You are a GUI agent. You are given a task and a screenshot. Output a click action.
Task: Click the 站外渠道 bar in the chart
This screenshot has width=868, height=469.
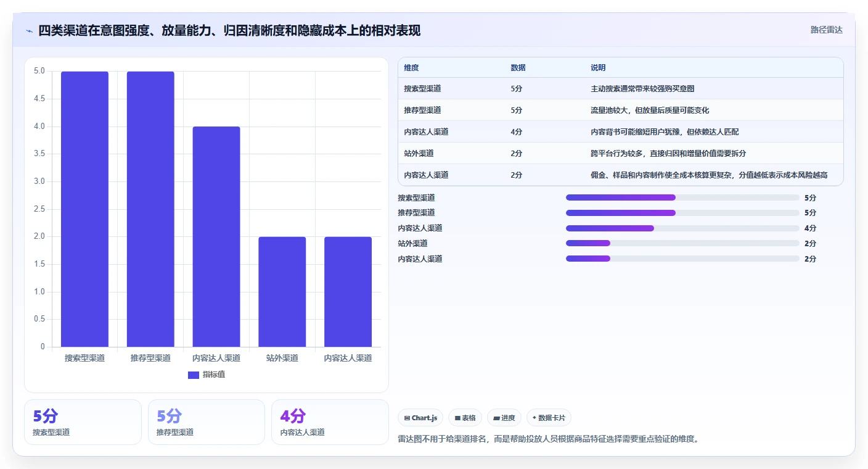coord(282,292)
